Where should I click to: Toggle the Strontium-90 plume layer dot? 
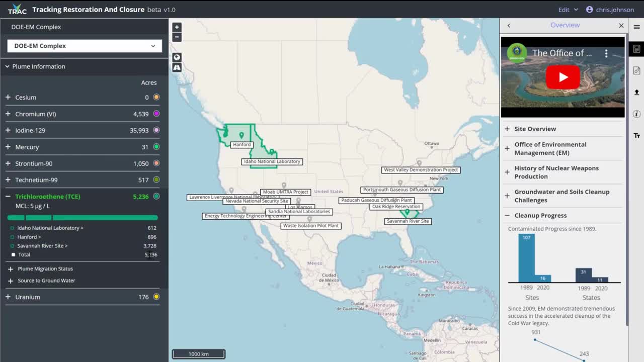click(x=156, y=163)
